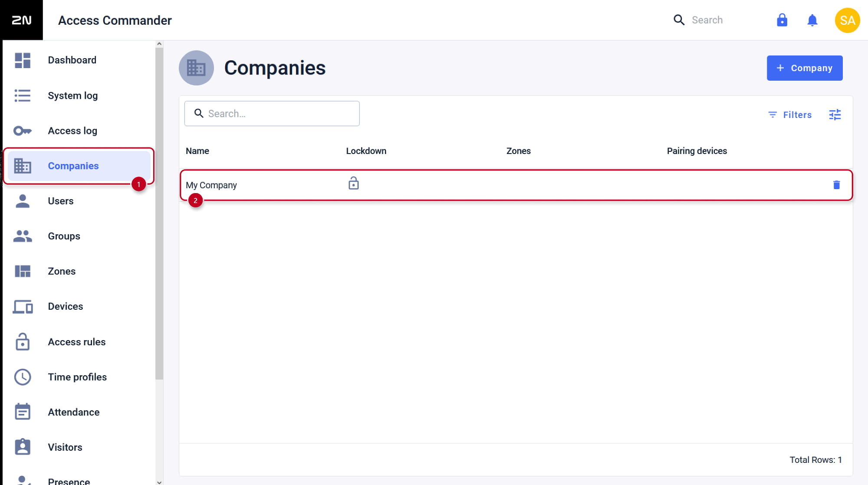The image size is (868, 485).
Task: Select Companies in the sidebar
Action: pos(79,166)
